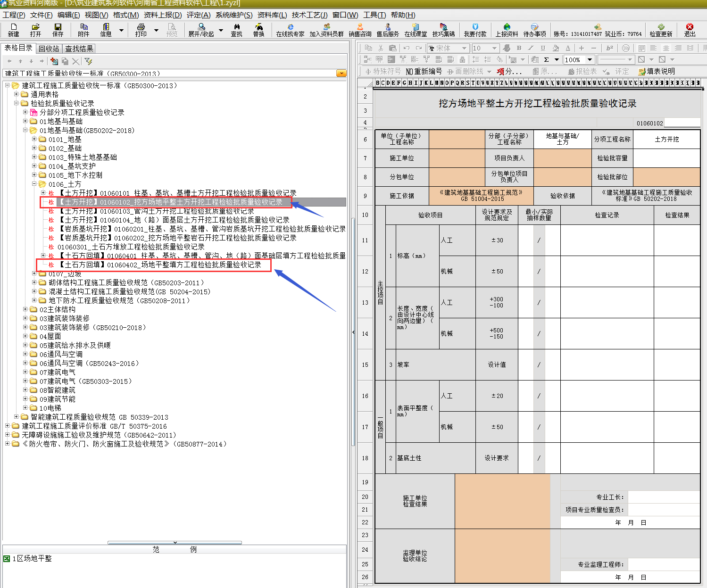Click the 展开/收起 toolbar icon
707x588 pixels.
point(201,30)
